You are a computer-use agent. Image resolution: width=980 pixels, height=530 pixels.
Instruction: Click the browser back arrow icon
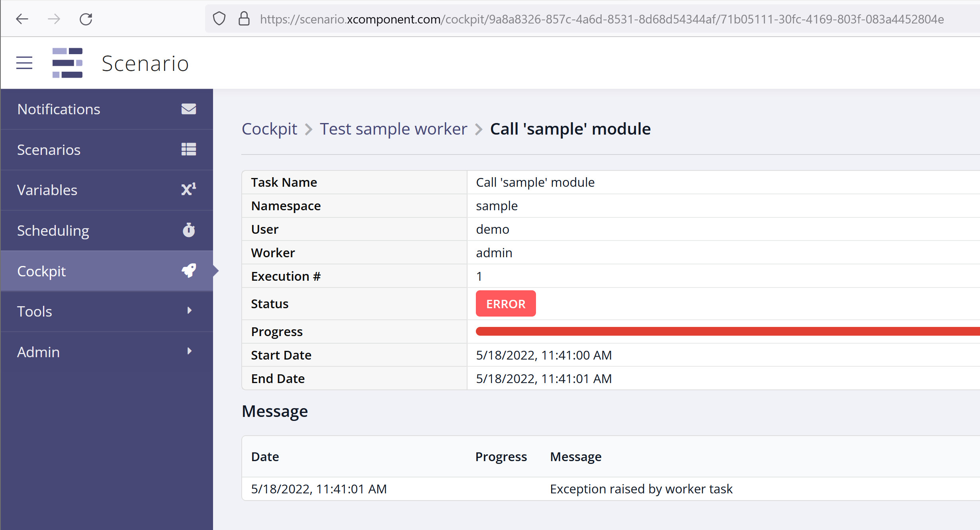tap(22, 19)
